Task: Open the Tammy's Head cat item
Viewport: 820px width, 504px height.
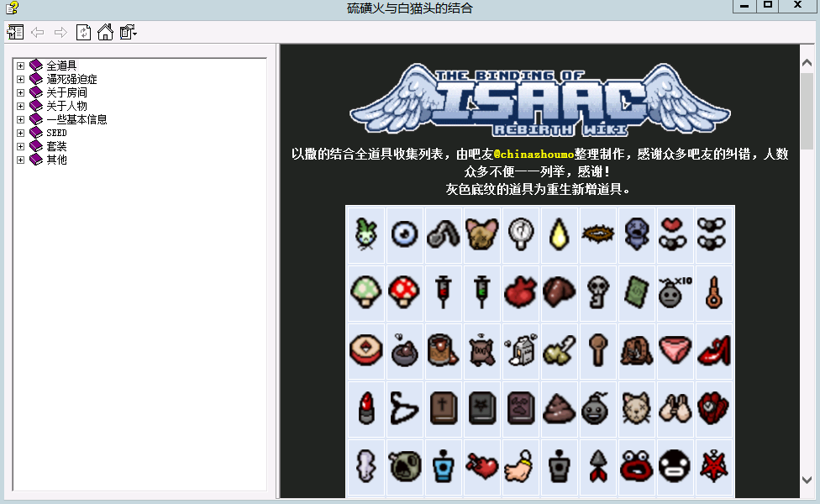Action: point(637,408)
